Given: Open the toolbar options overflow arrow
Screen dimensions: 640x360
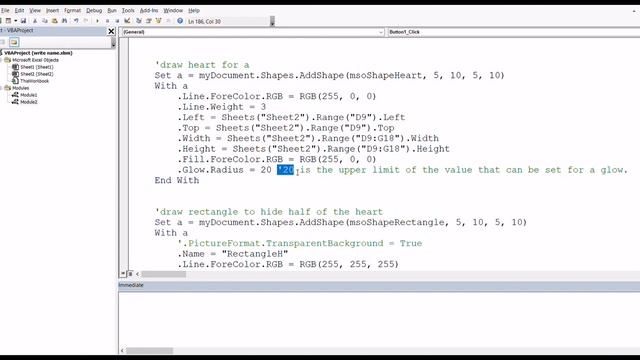Looking at the screenshot, I should 272,21.
